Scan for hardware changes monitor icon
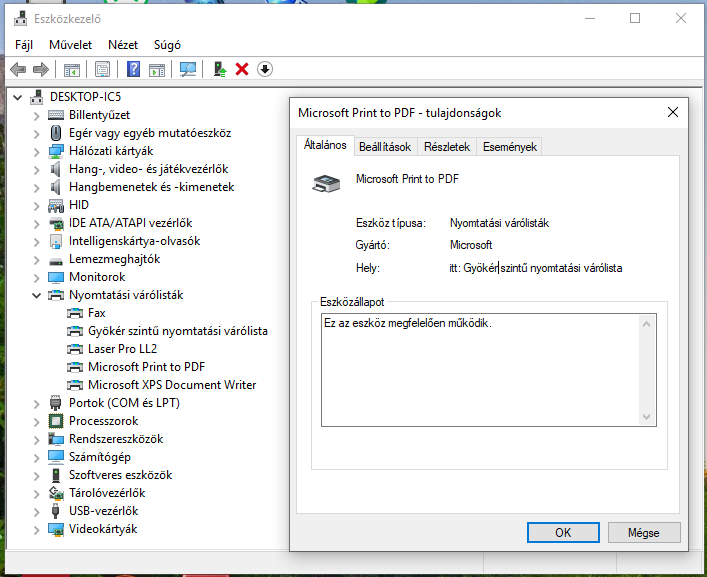This screenshot has height=577, width=707. pyautogui.click(x=188, y=69)
